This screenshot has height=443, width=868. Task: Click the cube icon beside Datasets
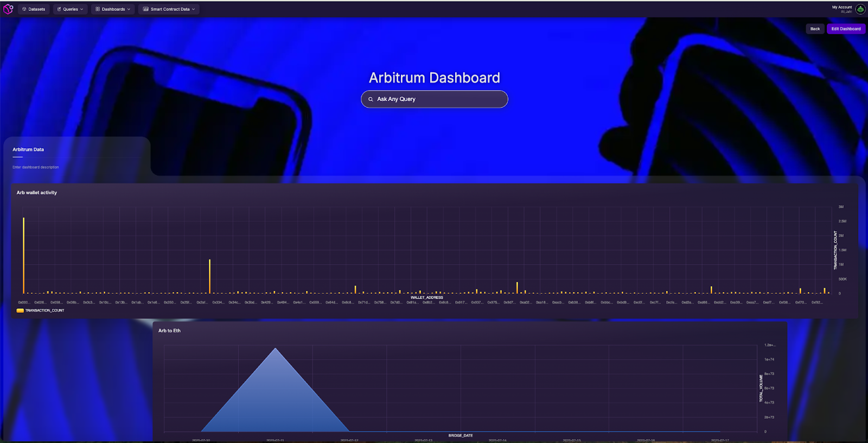[24, 9]
